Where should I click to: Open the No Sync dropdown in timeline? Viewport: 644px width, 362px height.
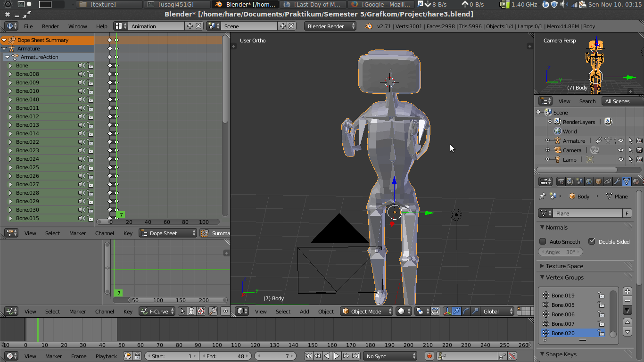pos(390,356)
